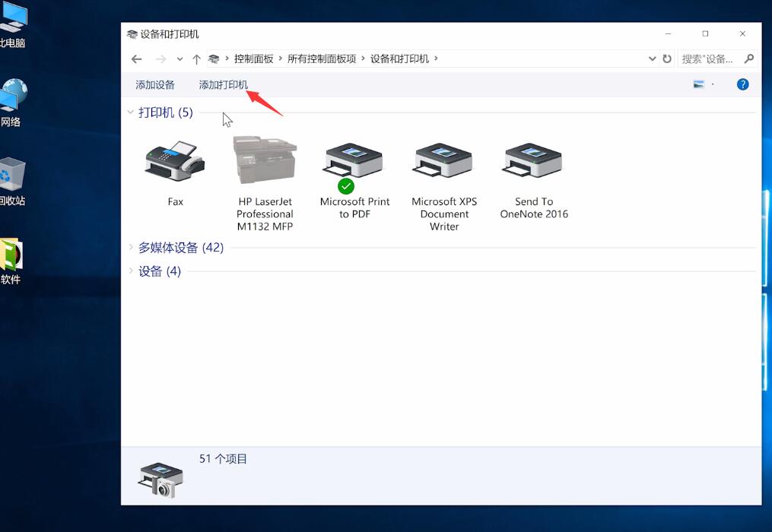Click the back navigation arrow
Screen dimensions: 772x532
(x=137, y=59)
